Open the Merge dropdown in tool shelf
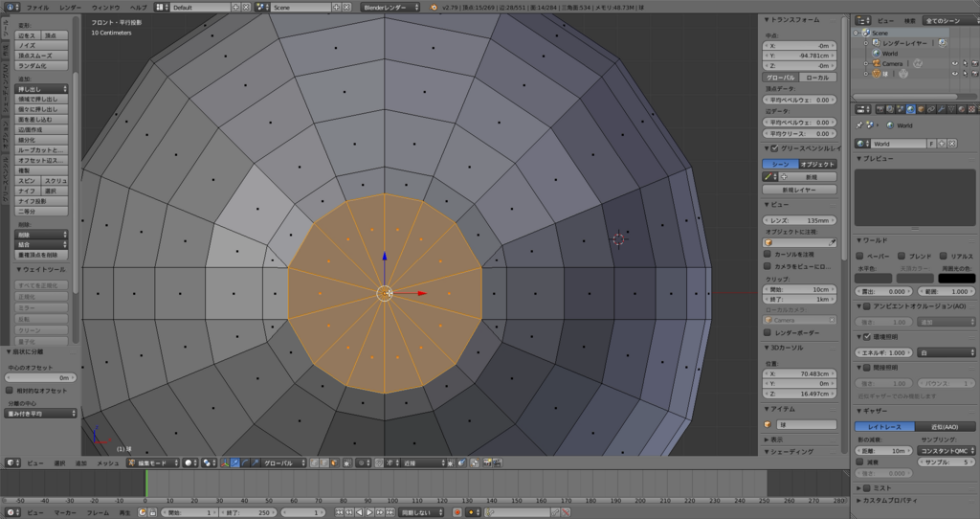 click(41, 244)
